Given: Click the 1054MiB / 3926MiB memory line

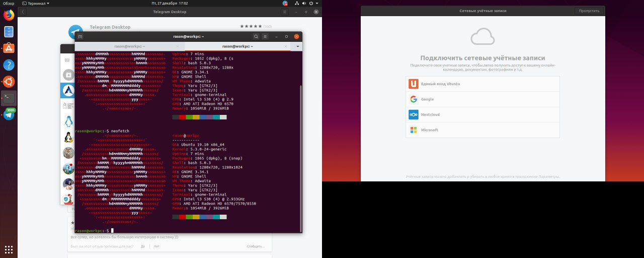Looking at the screenshot, I should 200,208.
